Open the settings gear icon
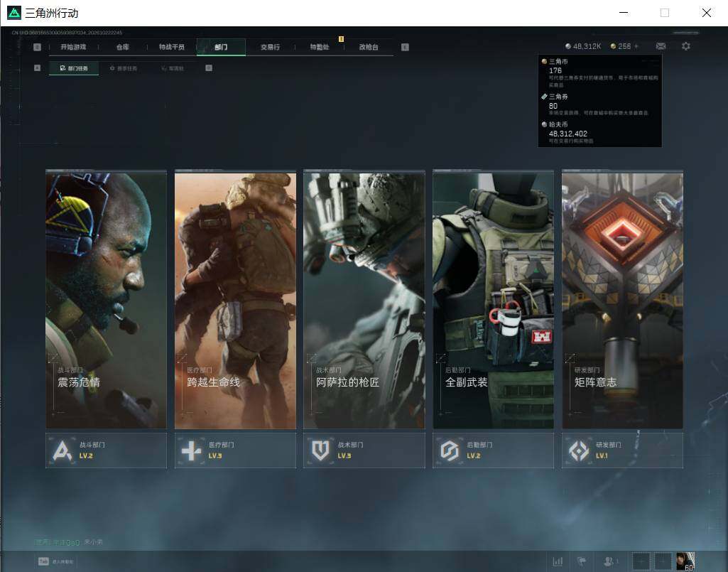This screenshot has width=728, height=572. [x=686, y=46]
